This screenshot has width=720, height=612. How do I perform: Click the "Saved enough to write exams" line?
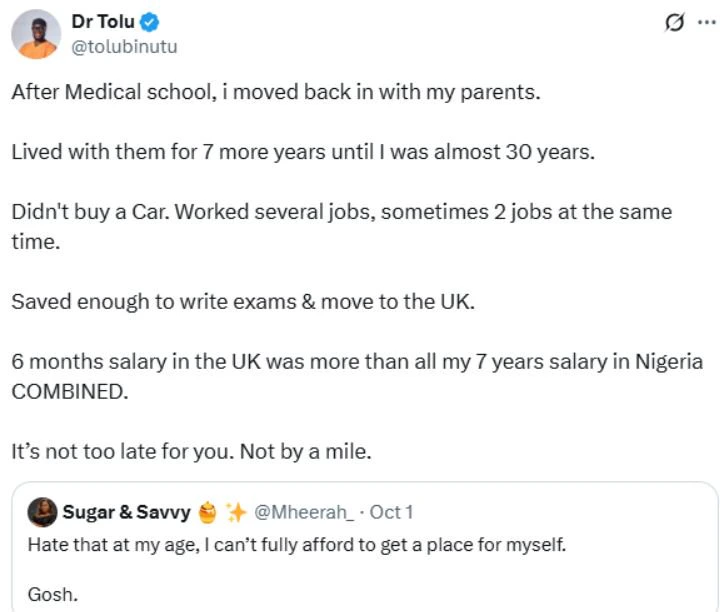(x=243, y=301)
